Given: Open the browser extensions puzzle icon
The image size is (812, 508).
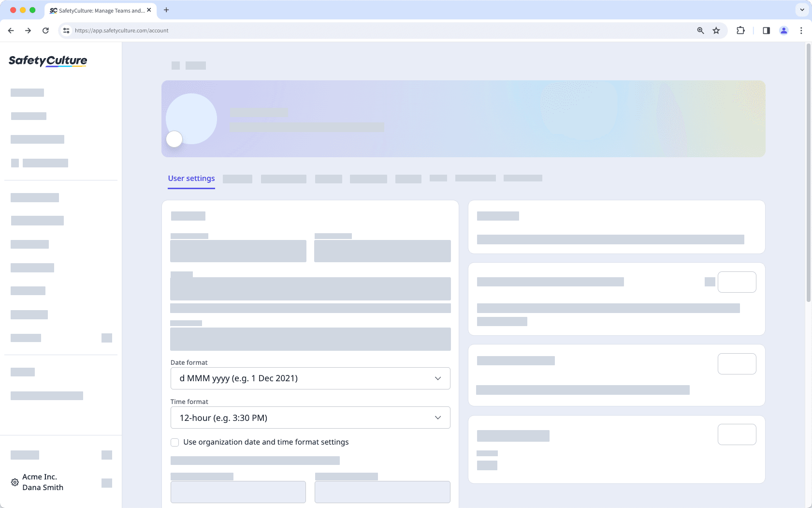Looking at the screenshot, I should tap(740, 30).
